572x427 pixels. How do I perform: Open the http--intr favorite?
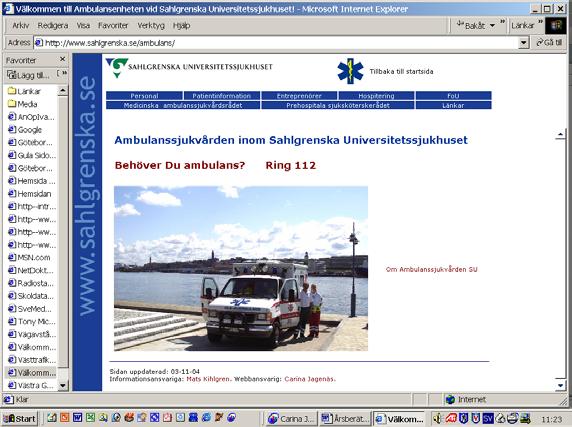[32, 206]
